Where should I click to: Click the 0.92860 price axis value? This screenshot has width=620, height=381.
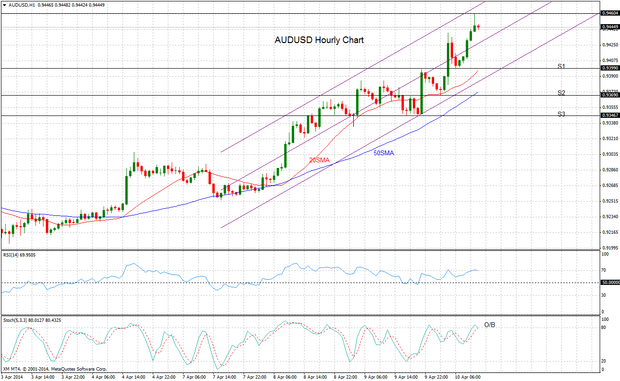tap(610, 170)
